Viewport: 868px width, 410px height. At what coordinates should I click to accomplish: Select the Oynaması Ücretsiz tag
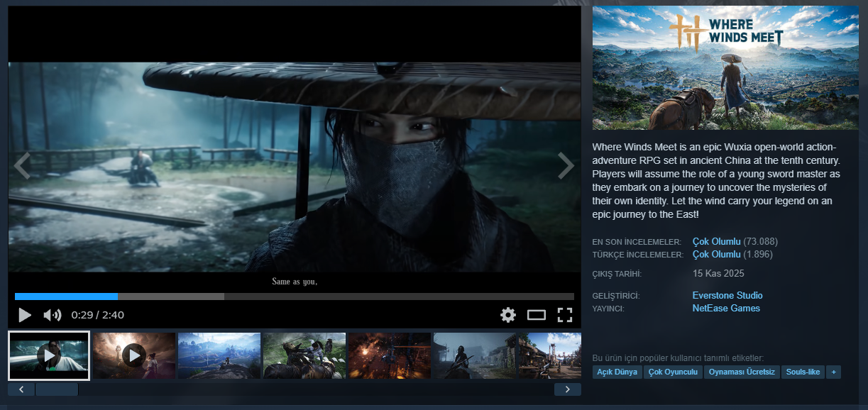click(742, 372)
